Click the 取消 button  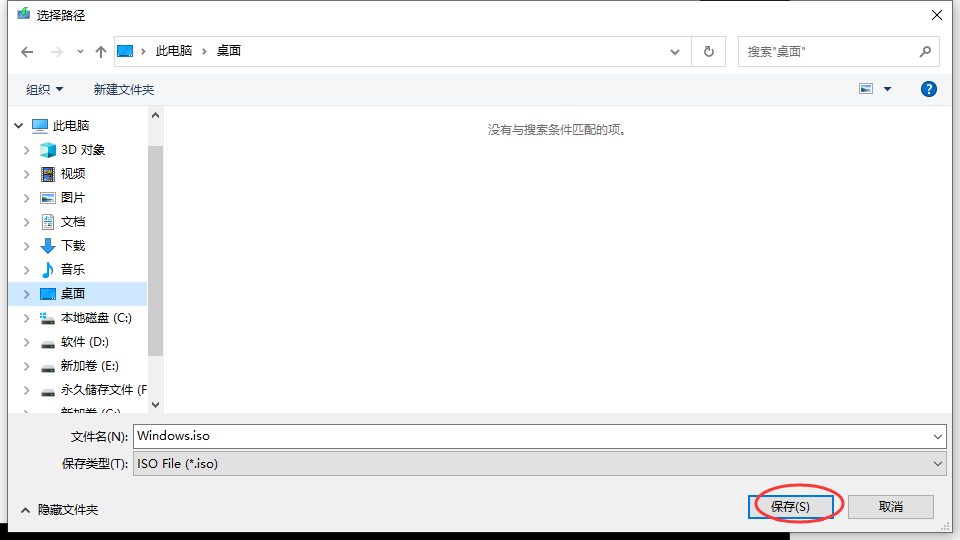point(891,507)
